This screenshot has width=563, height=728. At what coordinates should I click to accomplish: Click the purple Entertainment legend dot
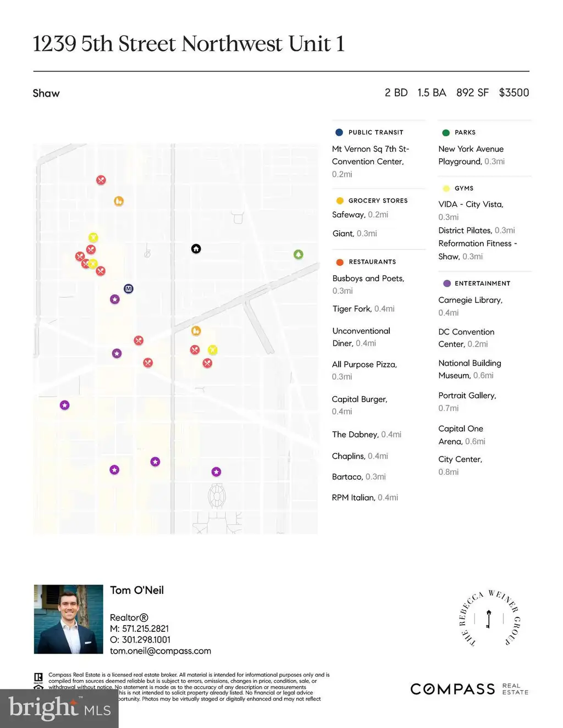point(446,284)
